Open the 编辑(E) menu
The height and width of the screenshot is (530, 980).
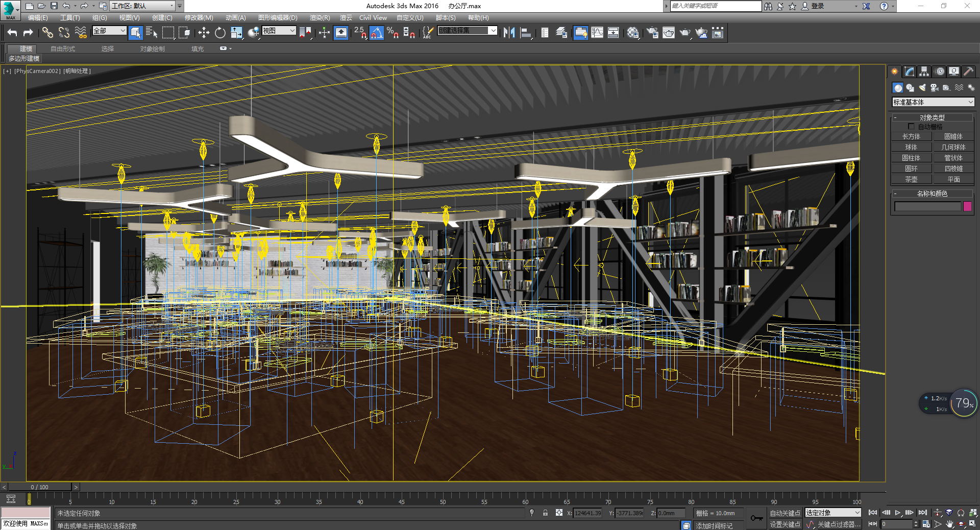(38, 17)
